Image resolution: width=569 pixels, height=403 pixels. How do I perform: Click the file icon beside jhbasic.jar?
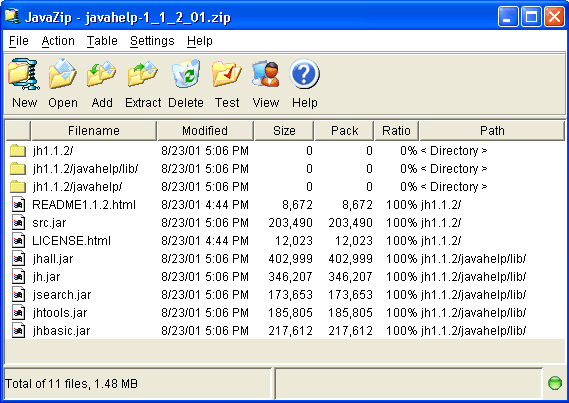pyautogui.click(x=18, y=331)
